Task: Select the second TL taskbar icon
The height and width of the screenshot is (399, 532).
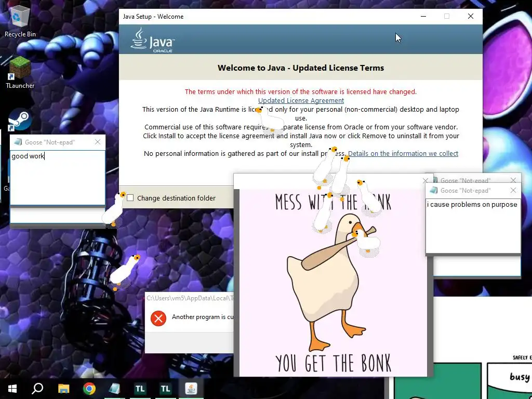Action: 165,389
